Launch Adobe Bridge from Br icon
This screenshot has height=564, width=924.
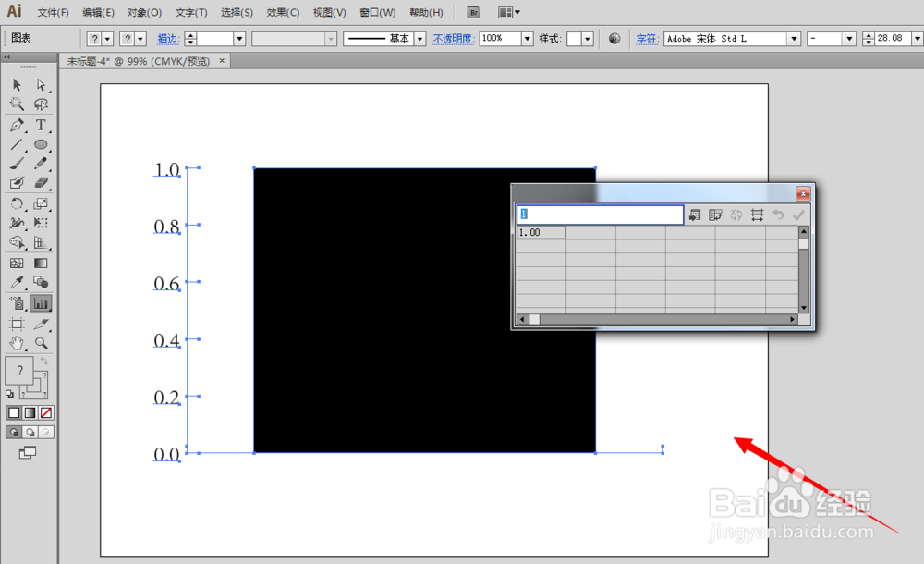(473, 12)
